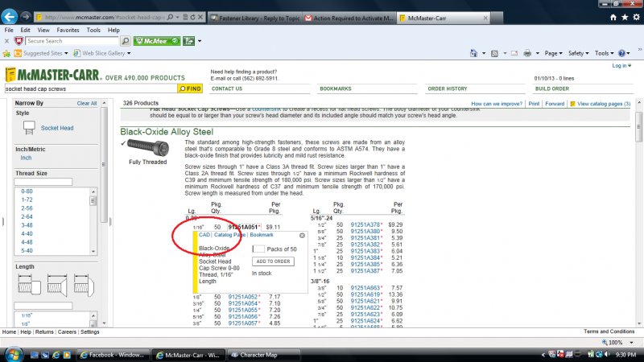
Task: Stop loading via address bar X
Action: [x=200, y=17]
